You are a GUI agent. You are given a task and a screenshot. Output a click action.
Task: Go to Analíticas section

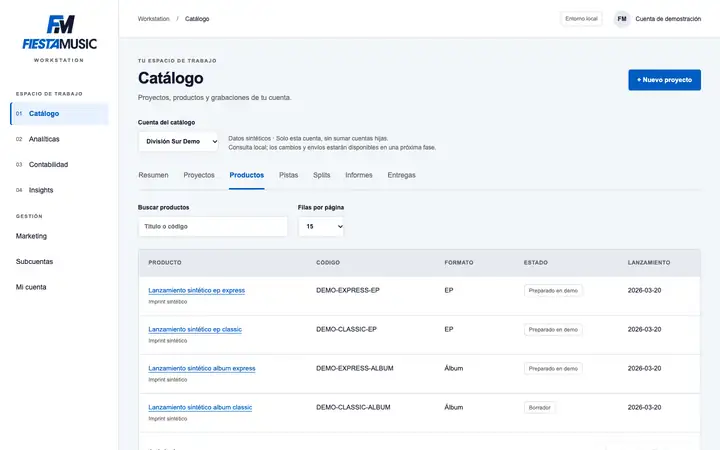pyautogui.click(x=44, y=139)
